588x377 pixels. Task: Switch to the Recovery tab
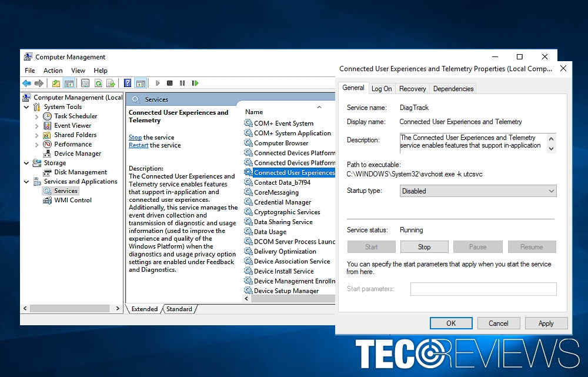(413, 89)
